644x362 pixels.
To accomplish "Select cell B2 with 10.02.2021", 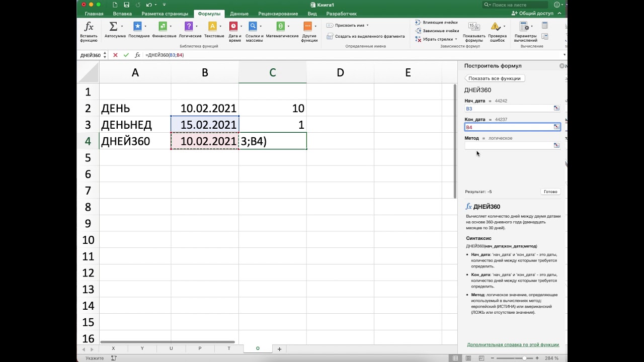I will click(205, 108).
